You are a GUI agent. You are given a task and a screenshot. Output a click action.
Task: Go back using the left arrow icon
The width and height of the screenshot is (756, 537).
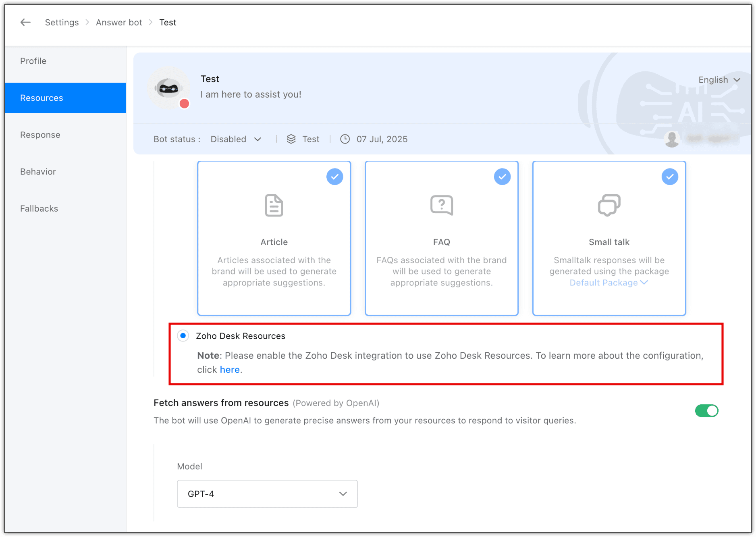click(25, 23)
